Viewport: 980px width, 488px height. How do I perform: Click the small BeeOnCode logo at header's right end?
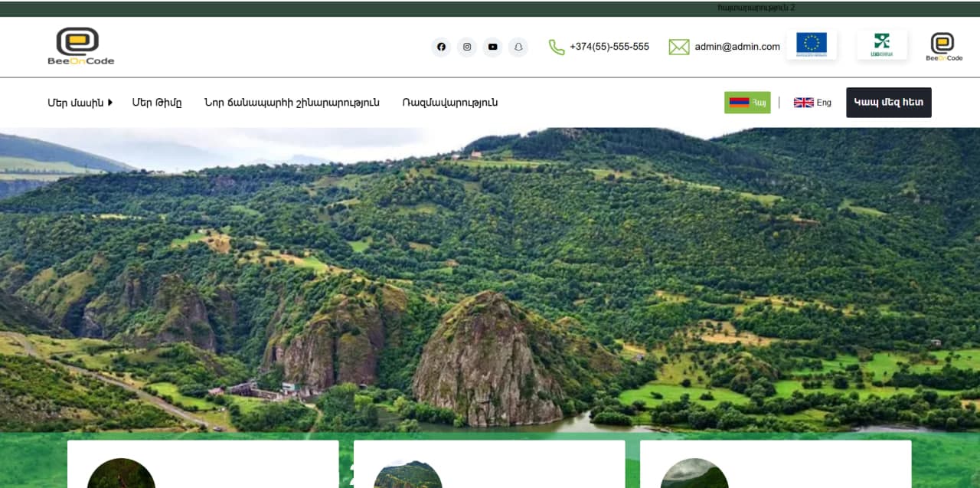pos(943,46)
